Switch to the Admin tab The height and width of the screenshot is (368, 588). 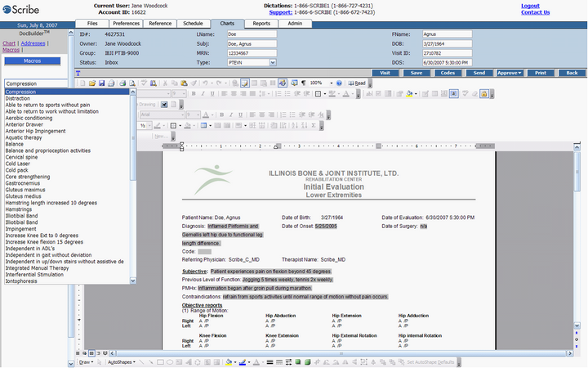click(x=295, y=23)
